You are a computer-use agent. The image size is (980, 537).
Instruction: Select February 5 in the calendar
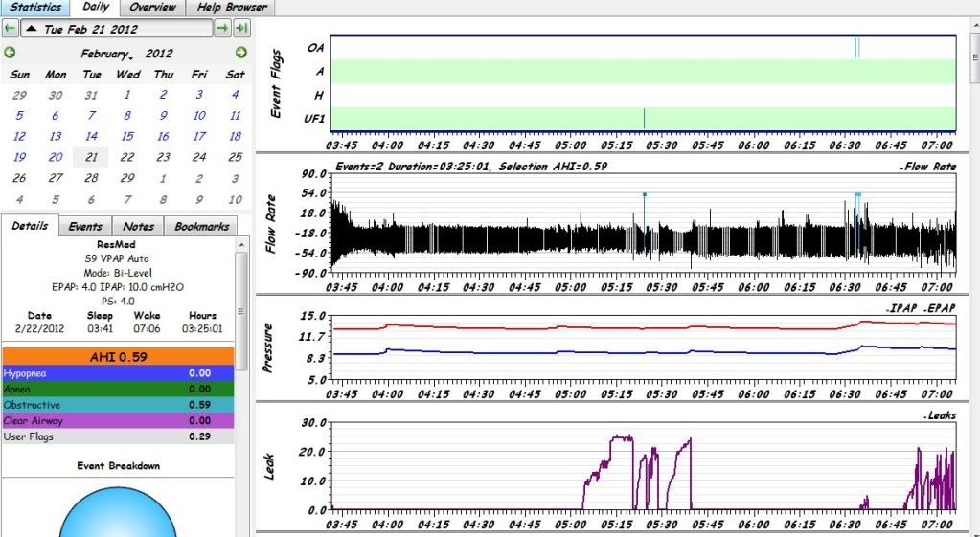click(19, 116)
